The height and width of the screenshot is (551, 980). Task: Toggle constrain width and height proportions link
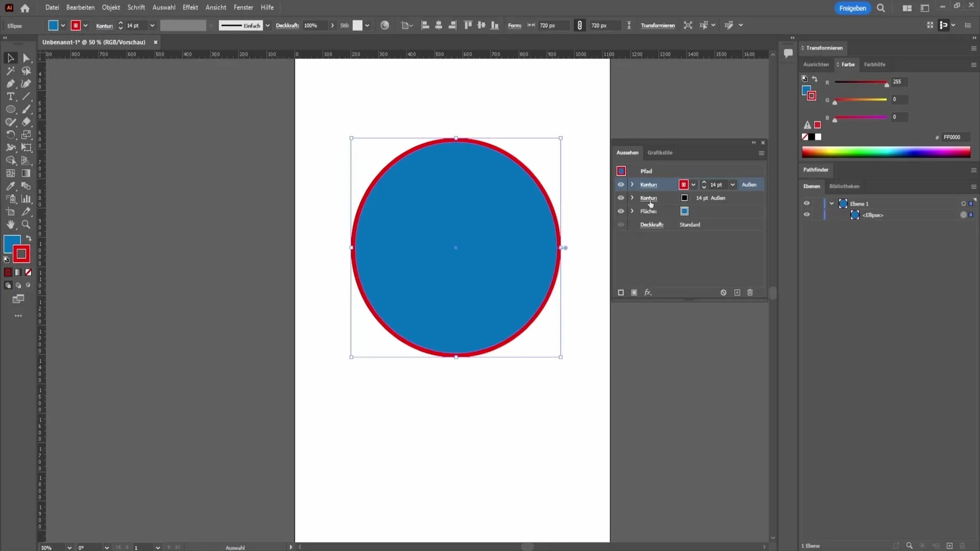(580, 26)
